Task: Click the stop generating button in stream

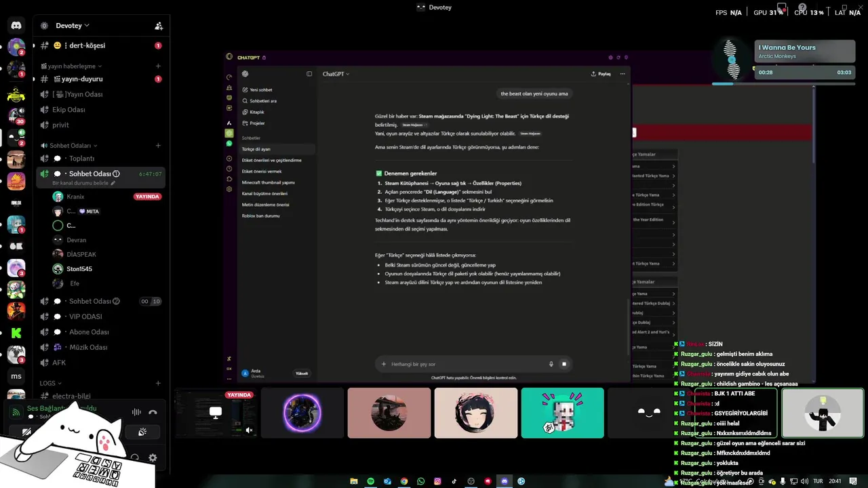Action: (x=564, y=364)
